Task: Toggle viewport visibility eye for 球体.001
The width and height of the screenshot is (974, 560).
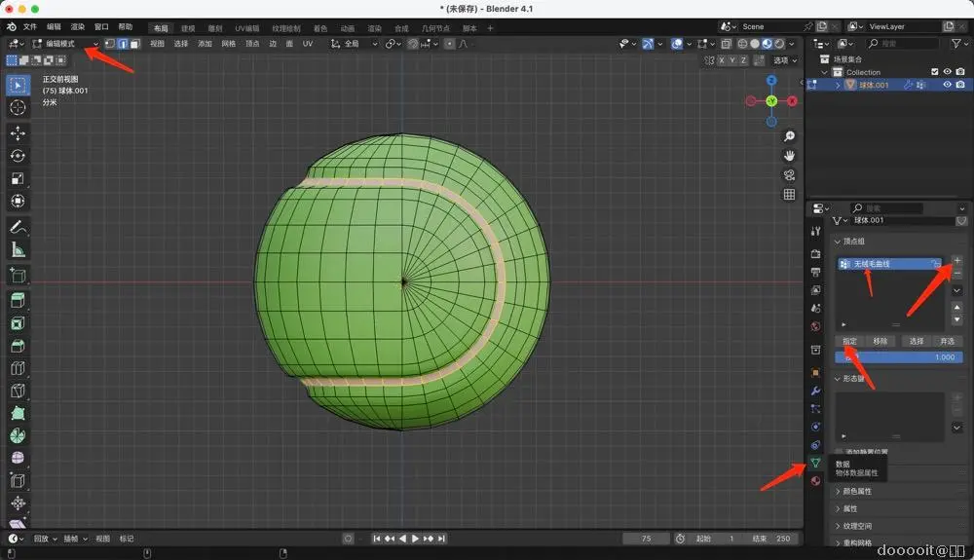Action: click(x=947, y=85)
